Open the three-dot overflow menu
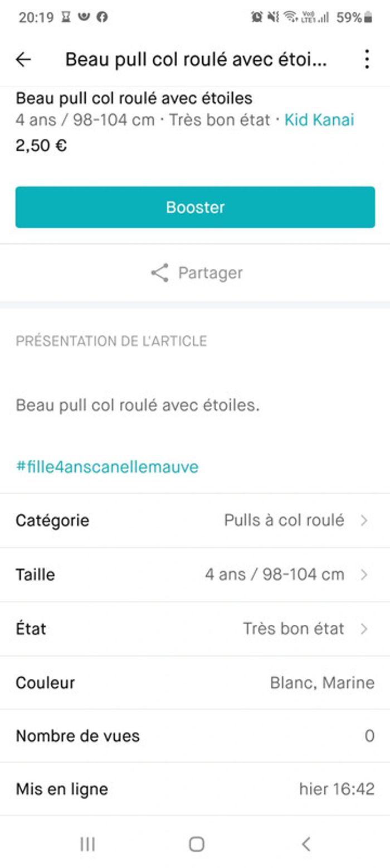 [367, 59]
